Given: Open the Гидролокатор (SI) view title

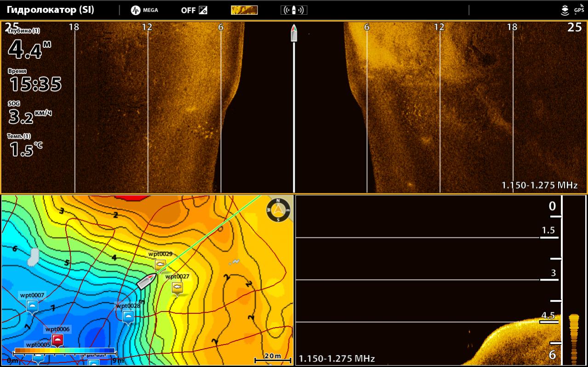Looking at the screenshot, I should 51,10.
